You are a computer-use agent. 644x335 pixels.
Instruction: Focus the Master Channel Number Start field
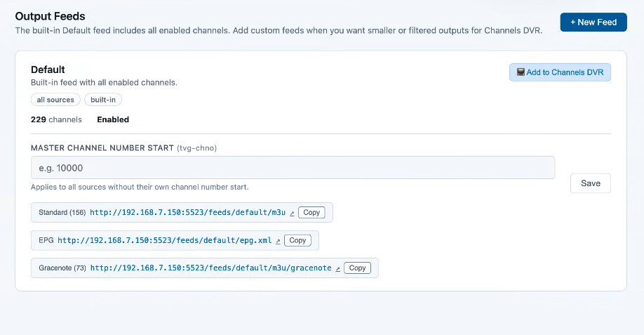[293, 168]
